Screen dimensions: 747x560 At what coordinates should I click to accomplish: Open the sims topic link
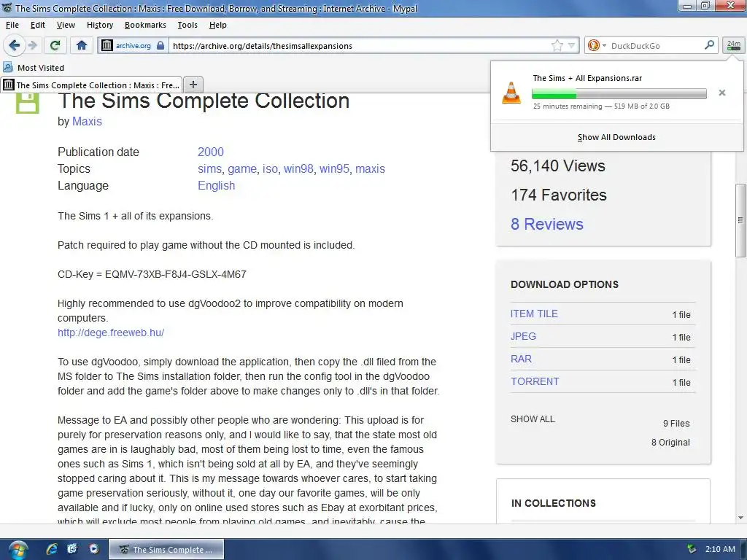tap(209, 169)
